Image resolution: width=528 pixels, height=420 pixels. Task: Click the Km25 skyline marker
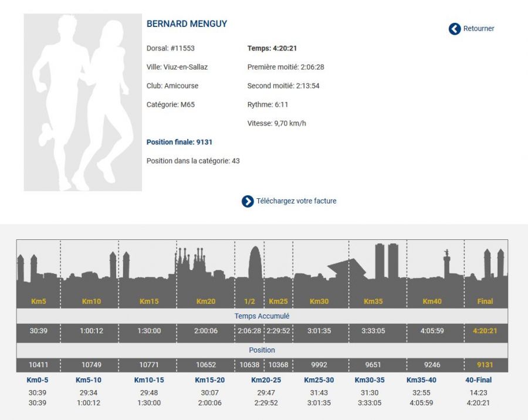(278, 302)
